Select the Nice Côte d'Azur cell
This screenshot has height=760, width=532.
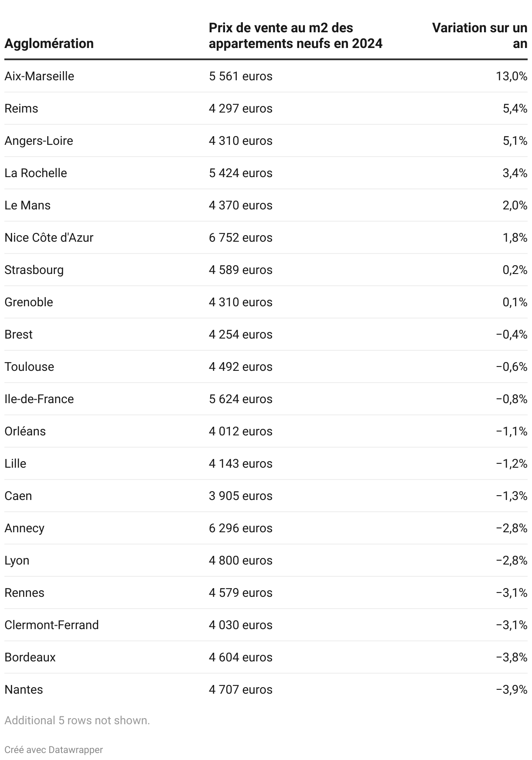tap(49, 238)
